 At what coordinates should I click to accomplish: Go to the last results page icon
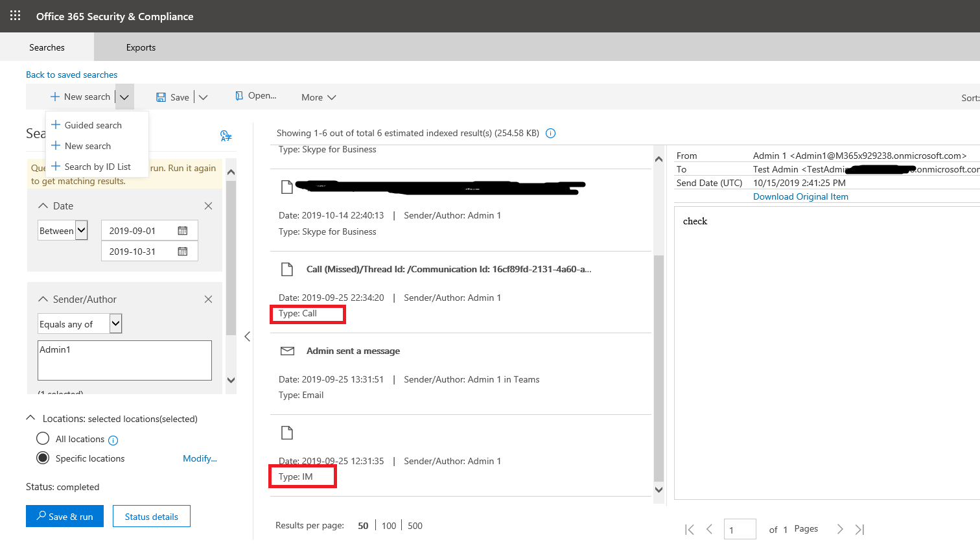(x=859, y=530)
